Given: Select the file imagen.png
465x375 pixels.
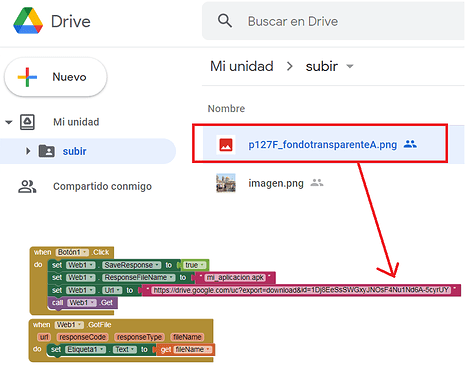Looking at the screenshot, I should click(x=276, y=183).
